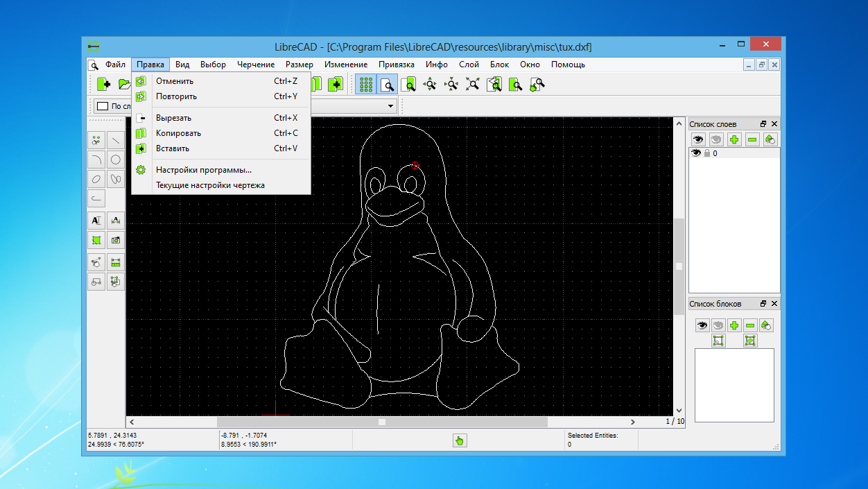Select the Circle tool in left toolbox
The height and width of the screenshot is (489, 868).
point(116,160)
